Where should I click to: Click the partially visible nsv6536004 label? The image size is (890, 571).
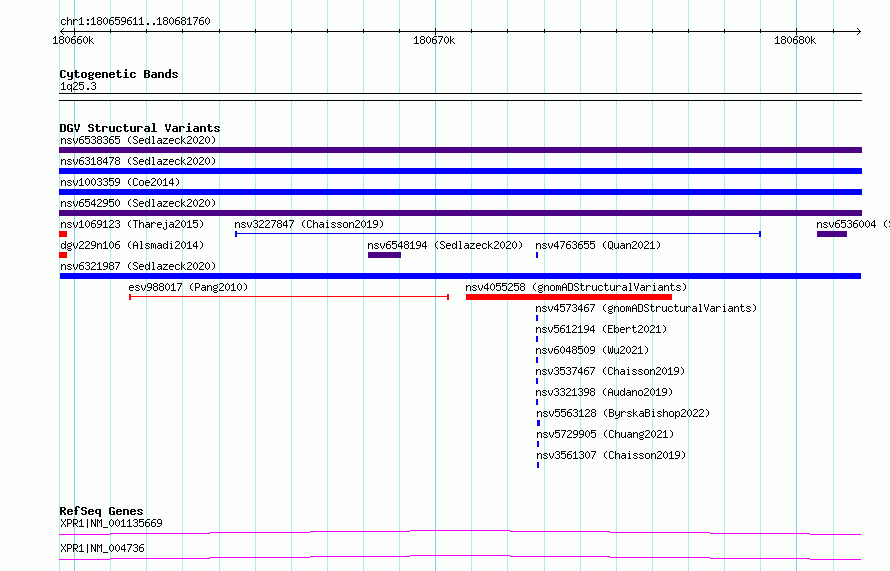[853, 224]
